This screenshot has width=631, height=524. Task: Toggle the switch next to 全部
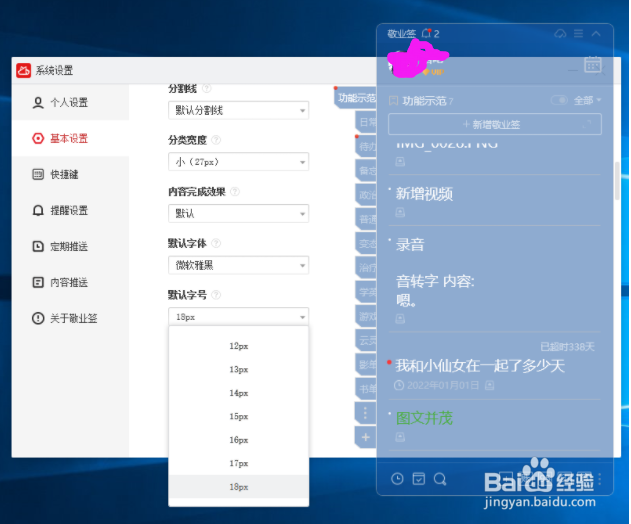coord(559,100)
